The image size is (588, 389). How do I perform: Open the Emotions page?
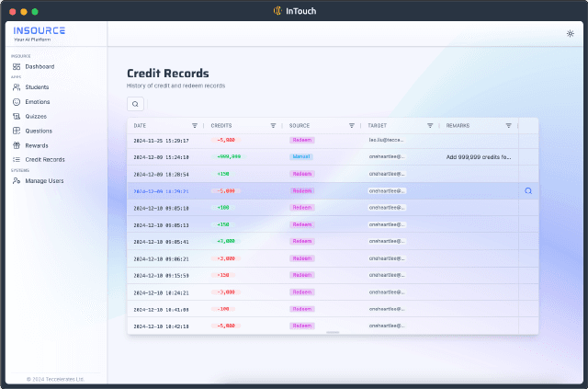click(x=37, y=102)
